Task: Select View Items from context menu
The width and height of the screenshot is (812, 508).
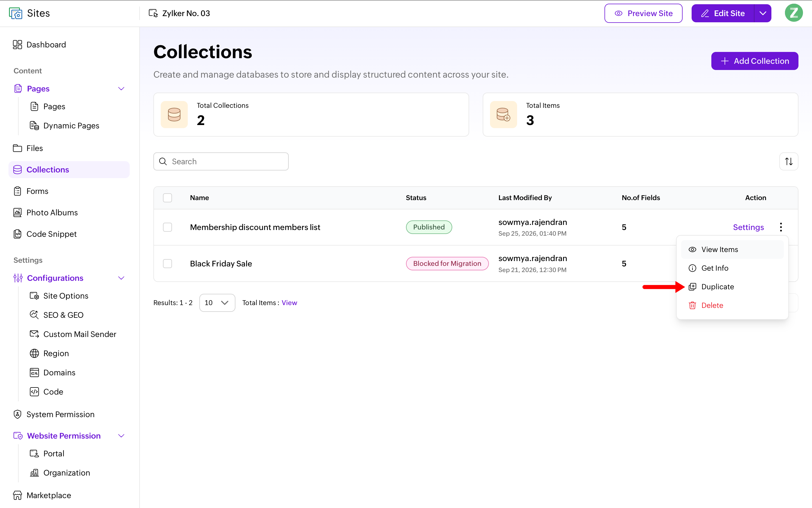Action: [732, 250]
